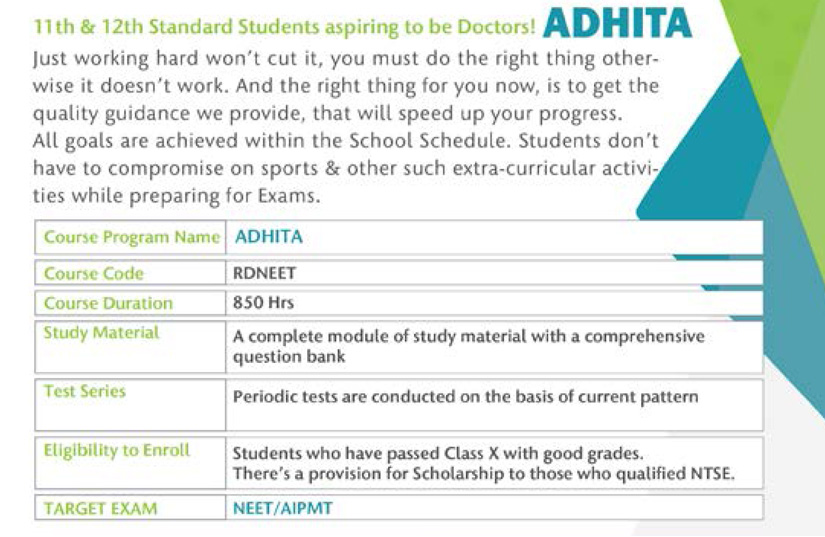Click the NEET/AIPMT target exam value
The width and height of the screenshot is (825, 537).
click(282, 508)
